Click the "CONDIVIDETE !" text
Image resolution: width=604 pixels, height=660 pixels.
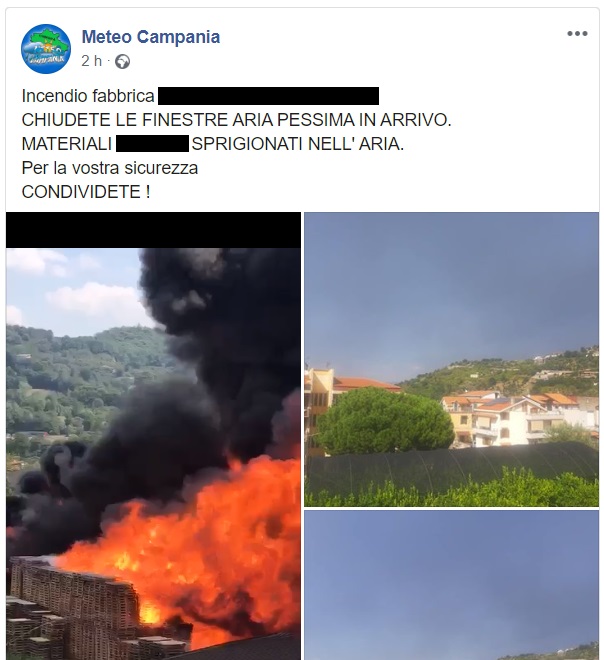point(86,192)
